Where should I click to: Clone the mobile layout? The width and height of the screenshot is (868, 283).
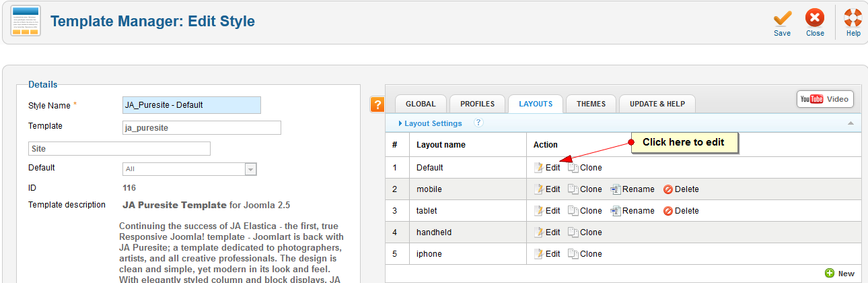[x=585, y=189]
